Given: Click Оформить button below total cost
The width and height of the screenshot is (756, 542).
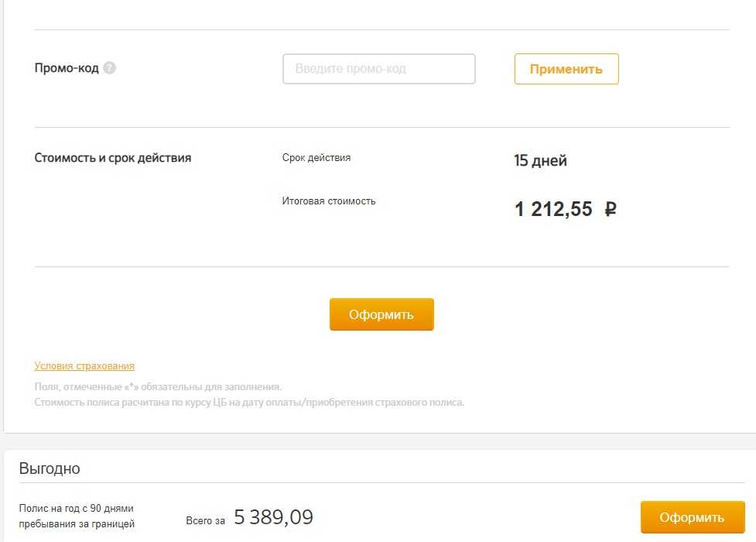Looking at the screenshot, I should click(381, 314).
